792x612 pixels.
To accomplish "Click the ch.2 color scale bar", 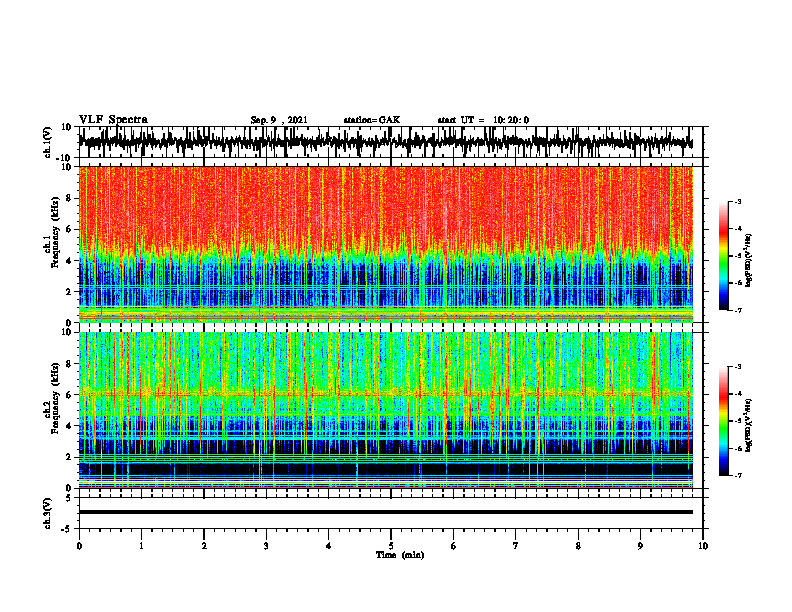I will coord(724,421).
